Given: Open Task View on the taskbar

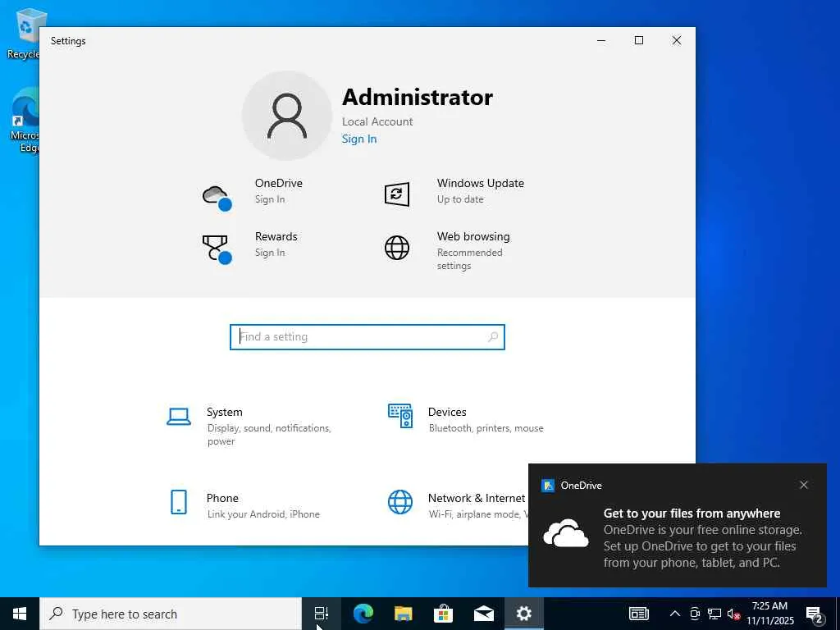Looking at the screenshot, I should (322, 614).
